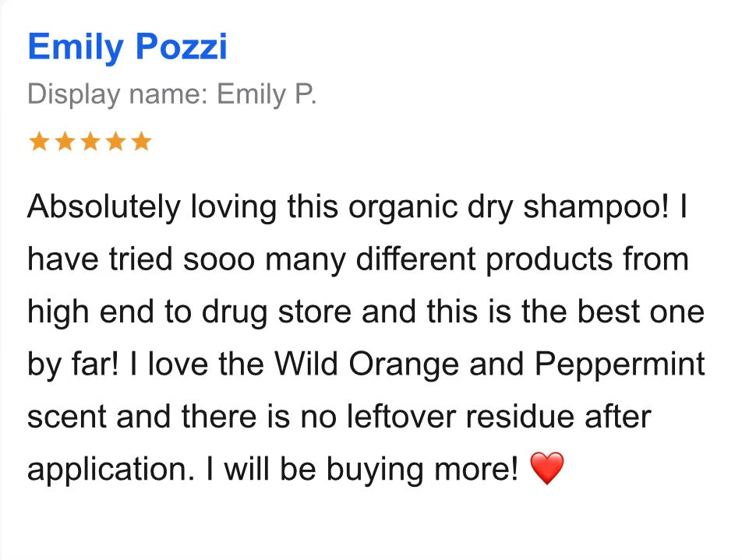Click the word 'scent' in the review
The image size is (742, 560).
[x=65, y=416]
